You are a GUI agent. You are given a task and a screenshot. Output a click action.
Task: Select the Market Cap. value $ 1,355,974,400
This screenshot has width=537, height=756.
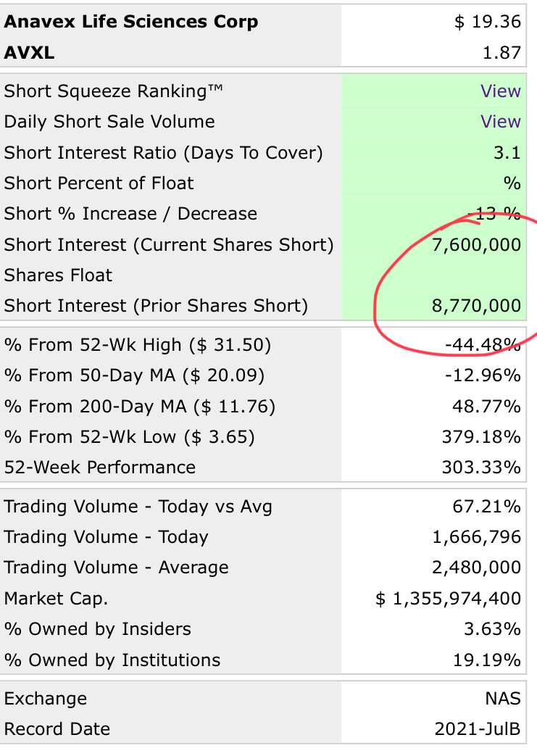click(x=448, y=598)
